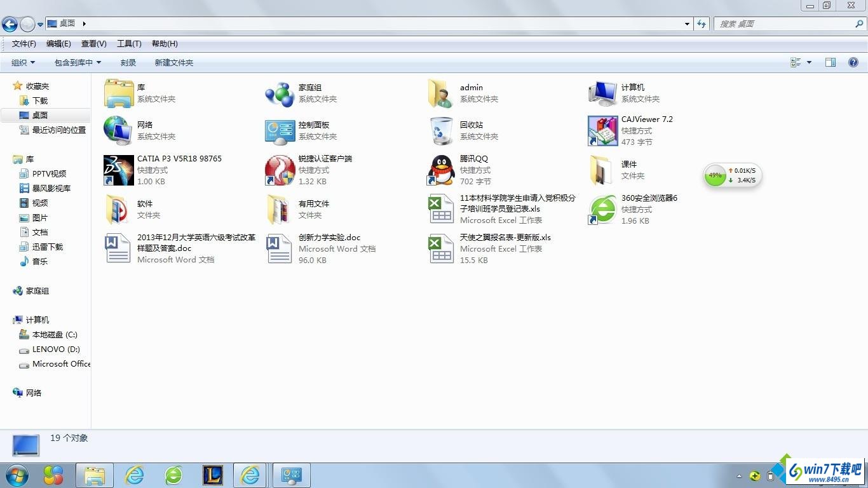The height and width of the screenshot is (488, 868).
Task: Select the 回收站 recycle bin icon
Action: pyautogui.click(x=441, y=131)
